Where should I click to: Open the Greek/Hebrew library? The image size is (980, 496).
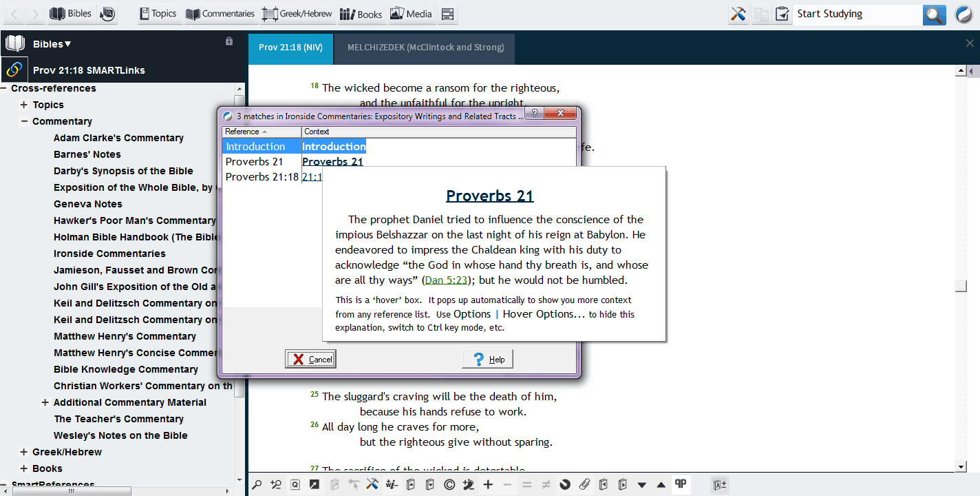[x=297, y=14]
